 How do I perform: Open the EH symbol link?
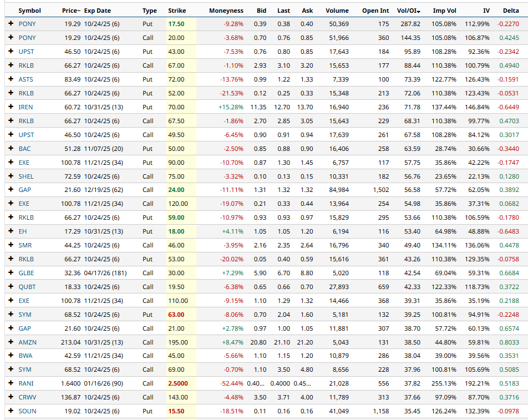click(23, 231)
